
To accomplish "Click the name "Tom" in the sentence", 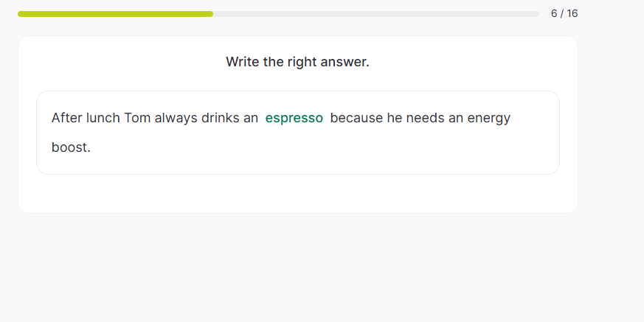I will tap(137, 118).
